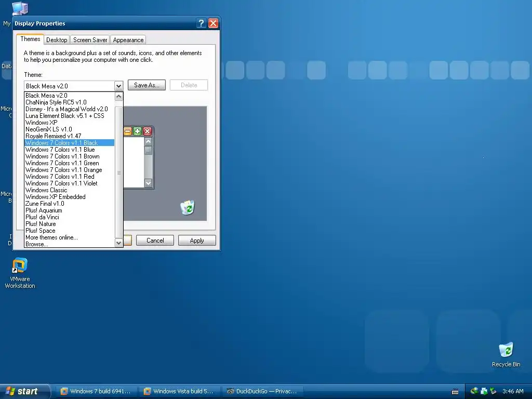Choose Windows 7 Colors v1.1 Red
The width and height of the screenshot is (532, 399).
[69, 177]
